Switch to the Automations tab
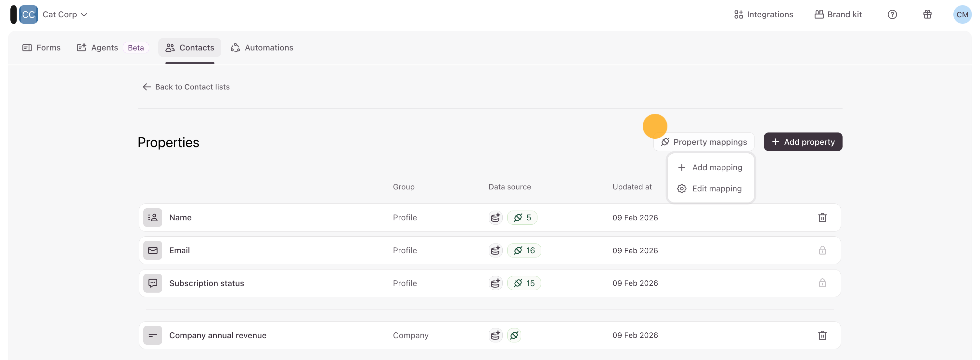 (x=262, y=48)
